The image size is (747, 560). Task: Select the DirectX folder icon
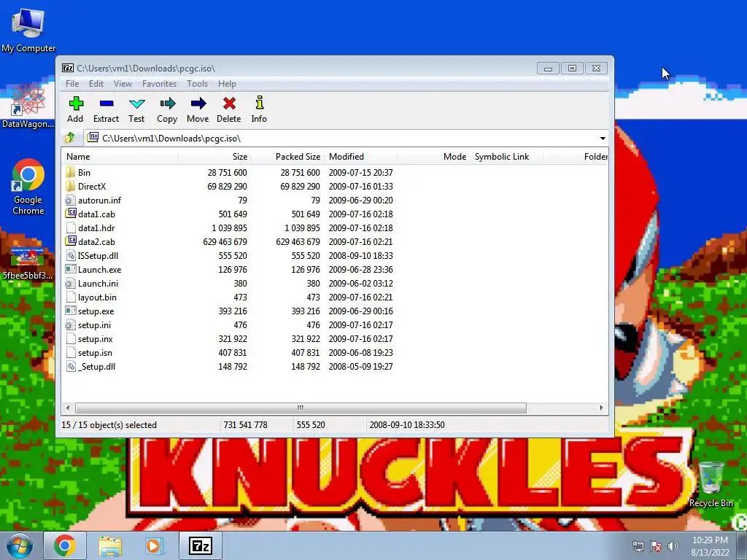click(71, 186)
